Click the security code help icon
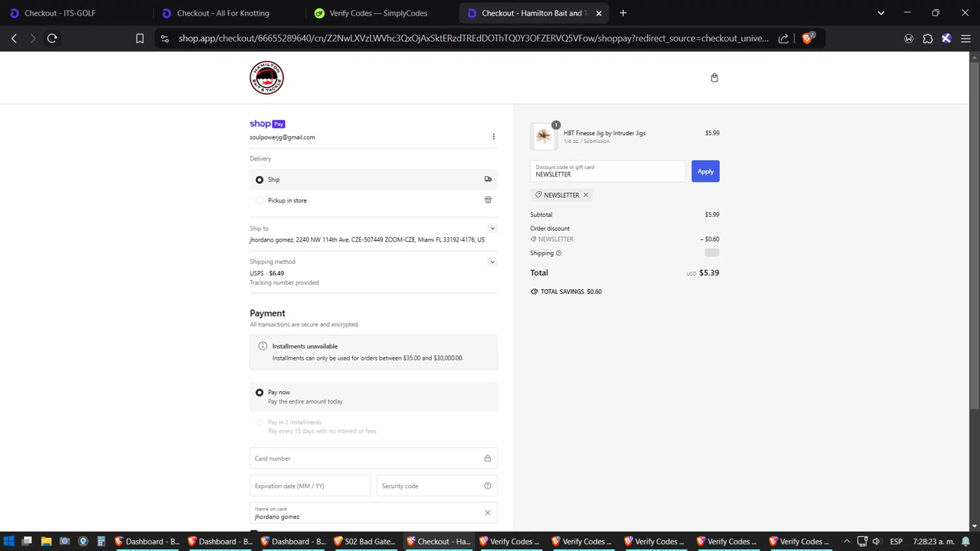 [x=487, y=486]
